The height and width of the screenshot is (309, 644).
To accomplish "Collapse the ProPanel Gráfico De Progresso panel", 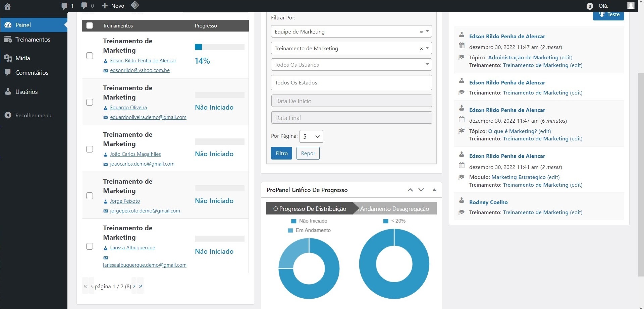I will (x=434, y=190).
